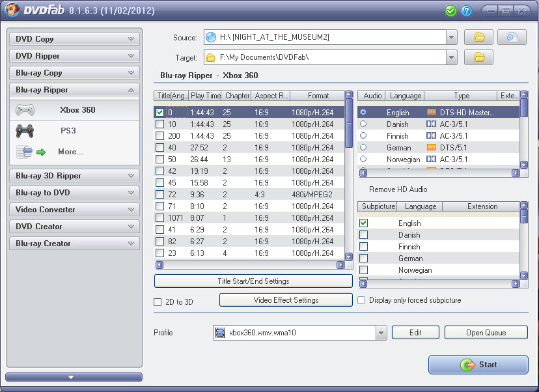This screenshot has width=539, height=392.
Task: Enable the 2D to 3D checkbox
Action: [x=158, y=302]
